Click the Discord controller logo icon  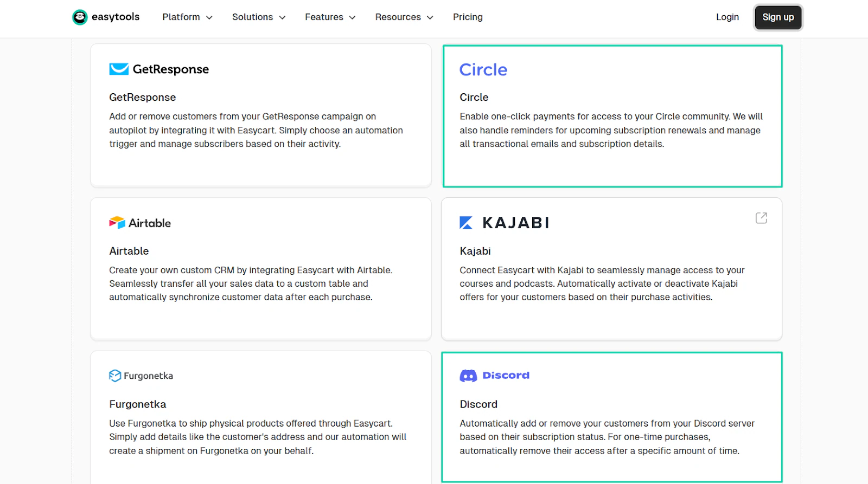[468, 376]
